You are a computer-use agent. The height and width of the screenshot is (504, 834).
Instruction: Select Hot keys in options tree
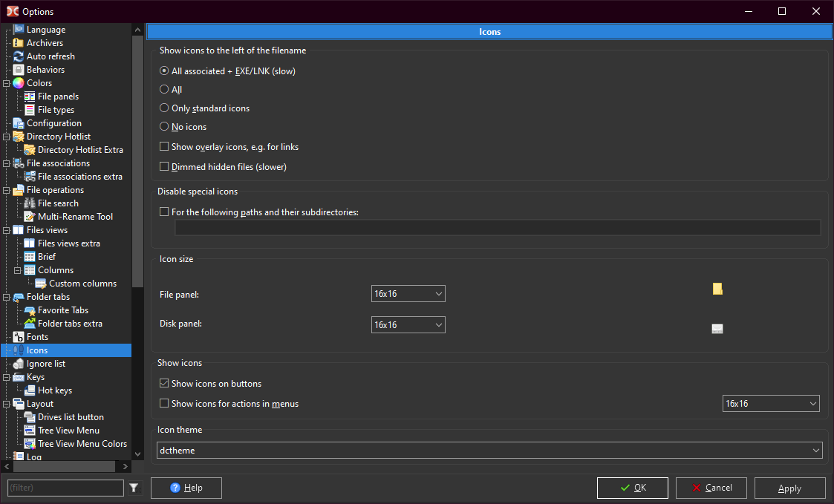pyautogui.click(x=55, y=390)
